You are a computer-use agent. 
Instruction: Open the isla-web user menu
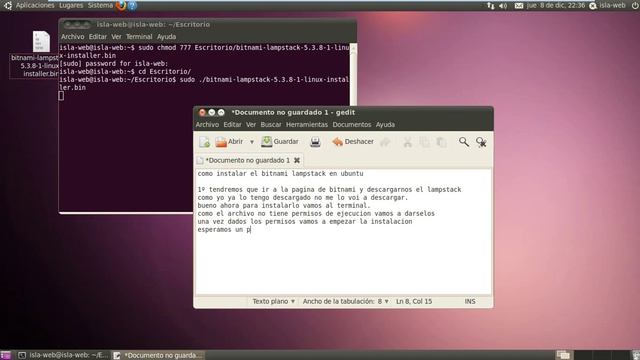coord(607,5)
